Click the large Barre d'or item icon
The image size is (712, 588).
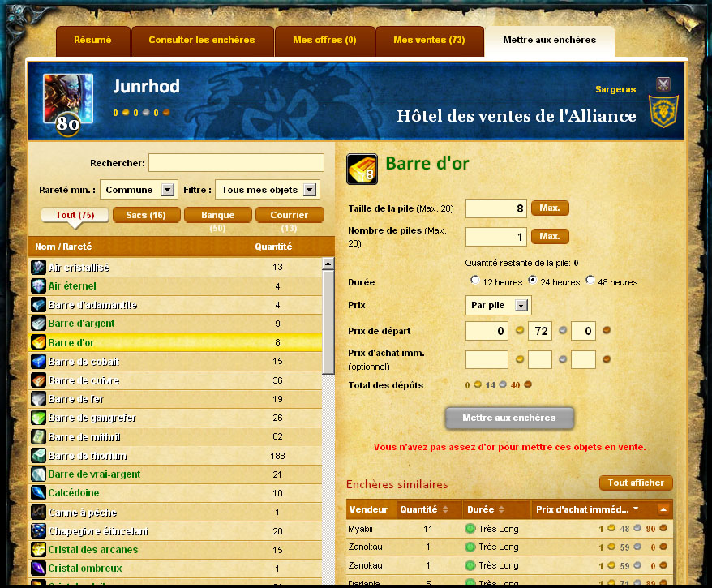tap(362, 170)
